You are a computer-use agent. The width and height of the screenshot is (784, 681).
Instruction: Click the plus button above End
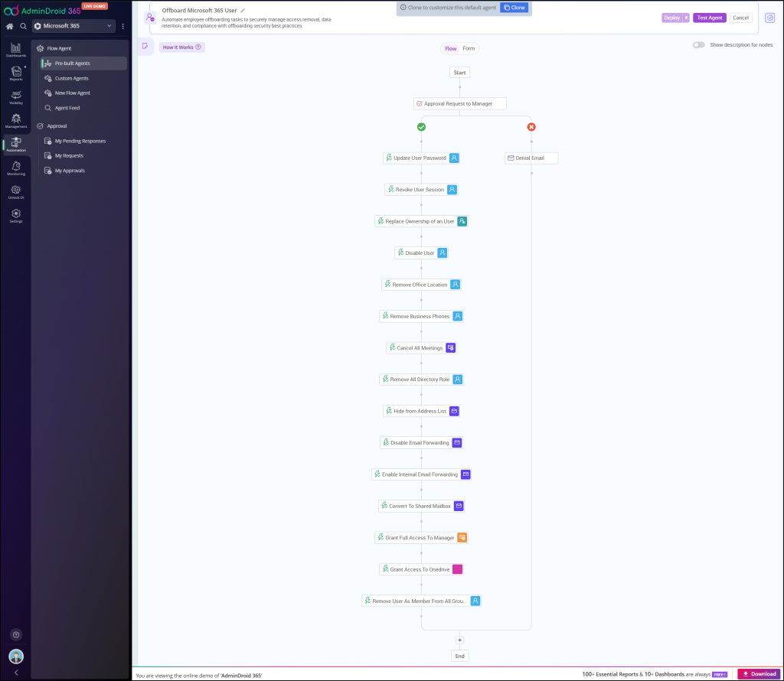459,640
